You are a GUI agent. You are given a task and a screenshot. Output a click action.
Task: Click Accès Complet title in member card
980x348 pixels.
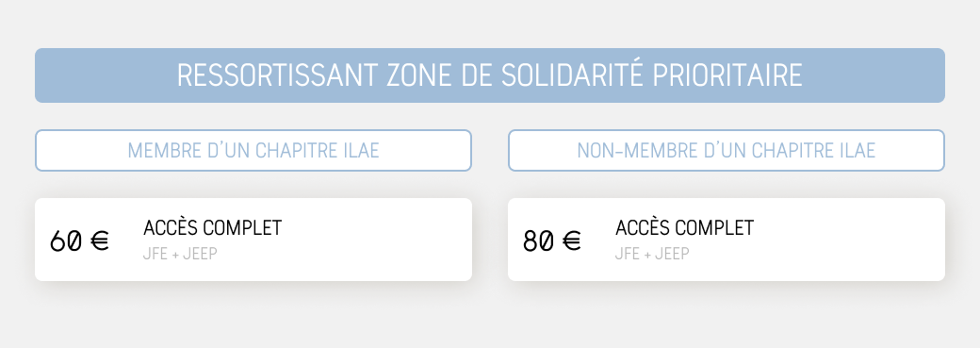(213, 228)
